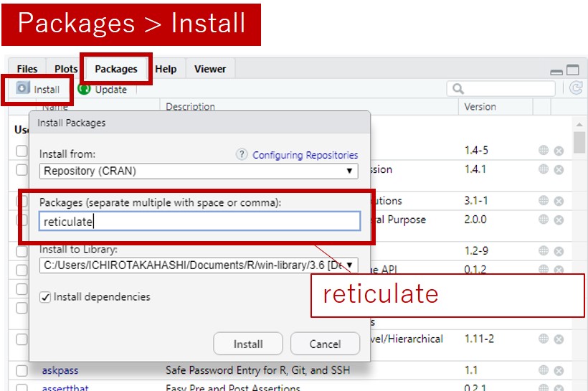Open the Viewer tab
This screenshot has height=391, width=588.
[x=209, y=69]
